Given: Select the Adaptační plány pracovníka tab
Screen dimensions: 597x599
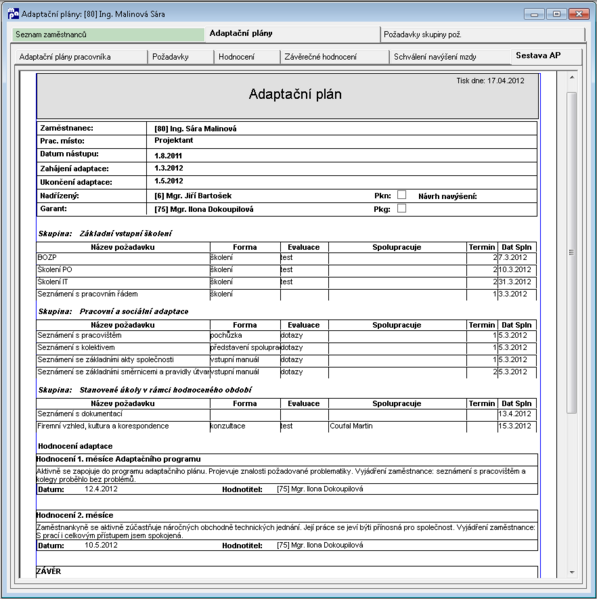Looking at the screenshot, I should click(80, 57).
